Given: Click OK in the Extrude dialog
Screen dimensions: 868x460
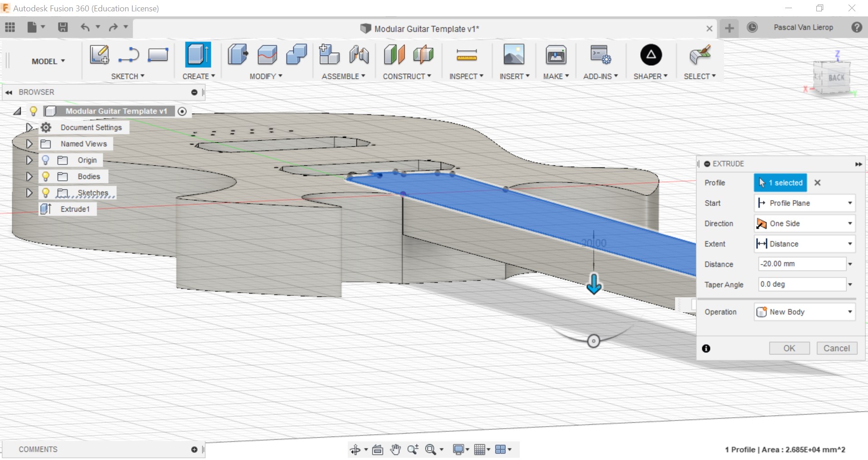Looking at the screenshot, I should click(789, 348).
